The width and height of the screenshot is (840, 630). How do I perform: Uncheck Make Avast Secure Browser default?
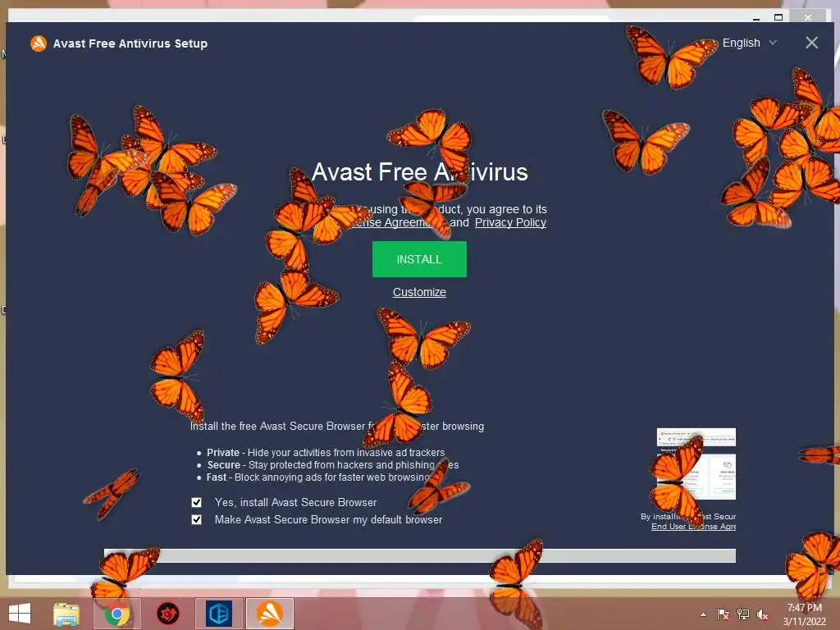197,519
